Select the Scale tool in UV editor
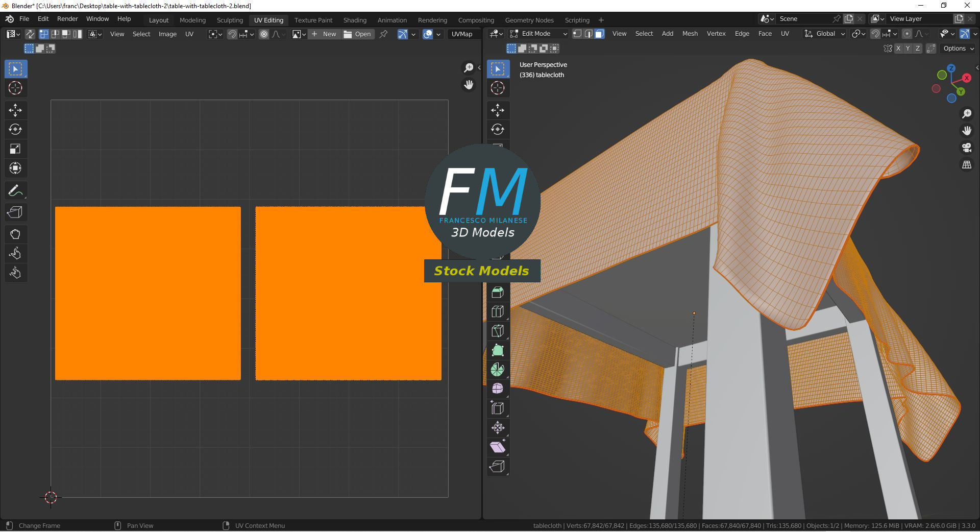Screen dimensions: 980x532 pyautogui.click(x=15, y=149)
